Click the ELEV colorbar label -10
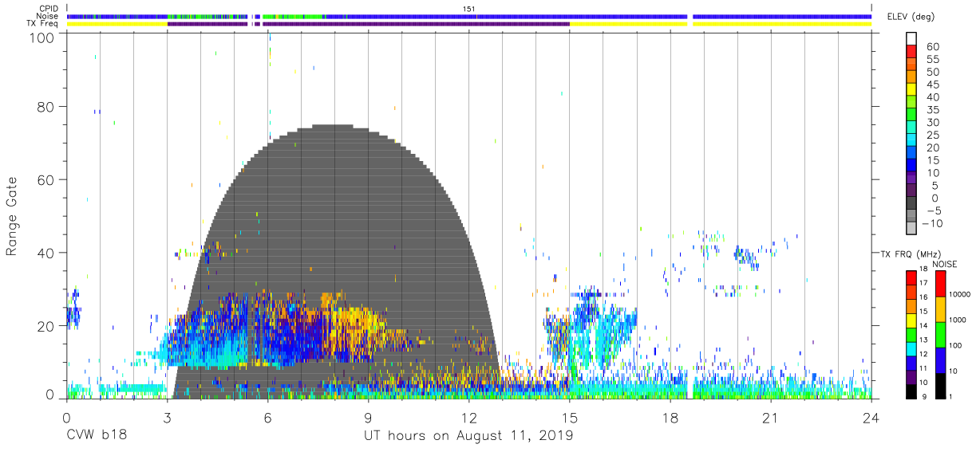Image resolution: width=980 pixels, height=452 pixels. (932, 224)
